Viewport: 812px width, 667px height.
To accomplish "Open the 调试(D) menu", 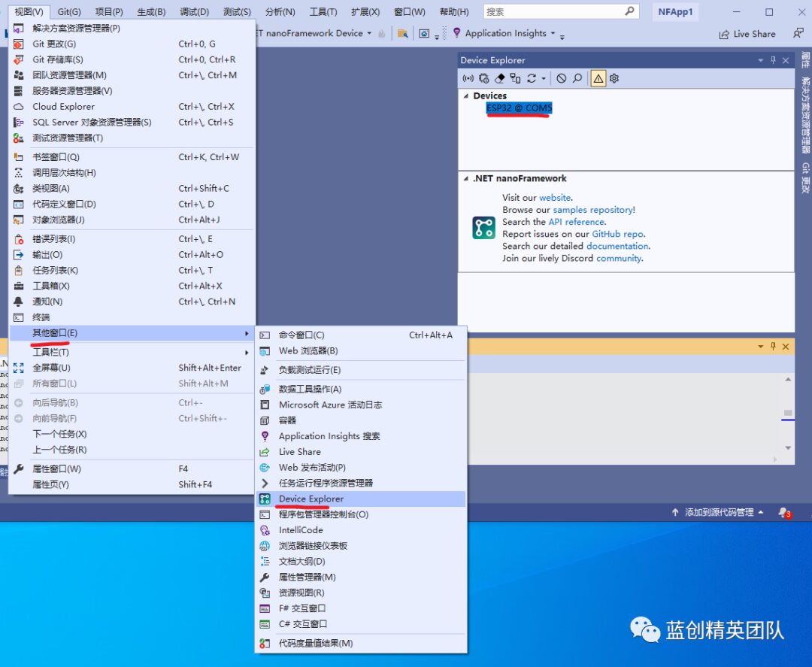I will point(194,11).
